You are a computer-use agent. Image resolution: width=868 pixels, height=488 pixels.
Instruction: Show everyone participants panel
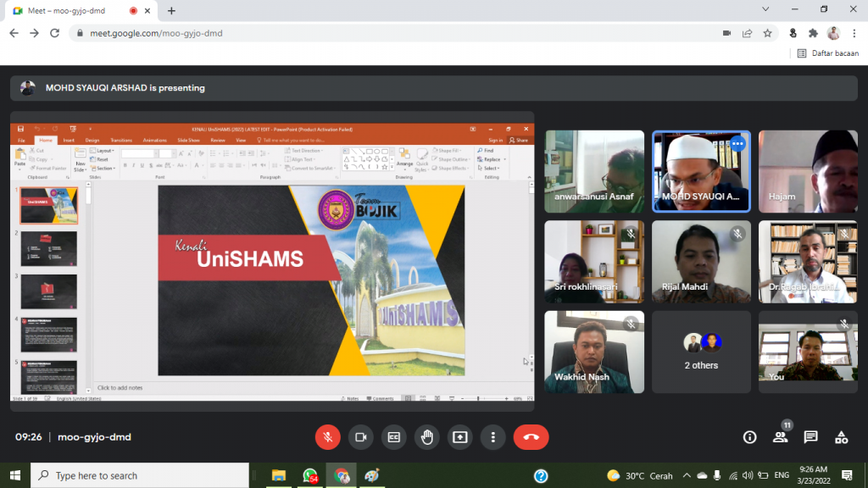(x=781, y=437)
